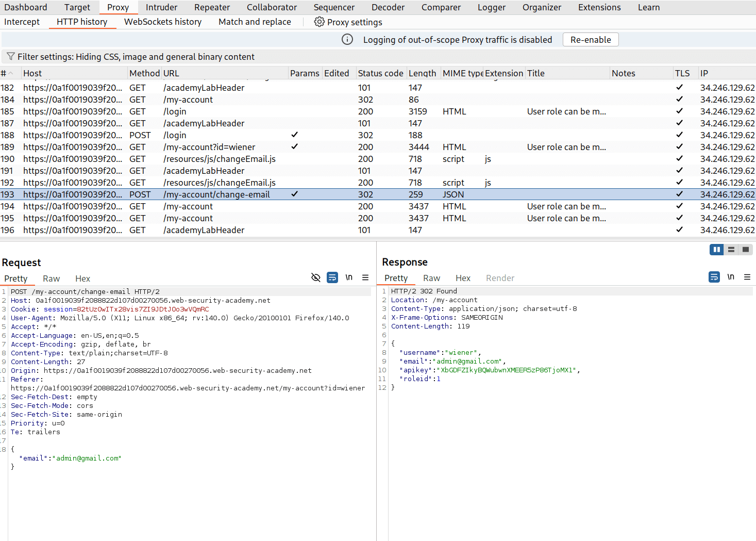
Task: Toggle word wrap in the Request editor
Action: (x=332, y=277)
